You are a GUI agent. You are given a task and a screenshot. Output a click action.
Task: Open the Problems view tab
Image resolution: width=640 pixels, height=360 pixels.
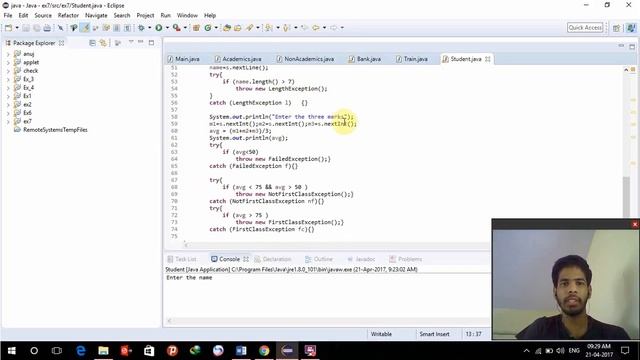[x=405, y=259]
